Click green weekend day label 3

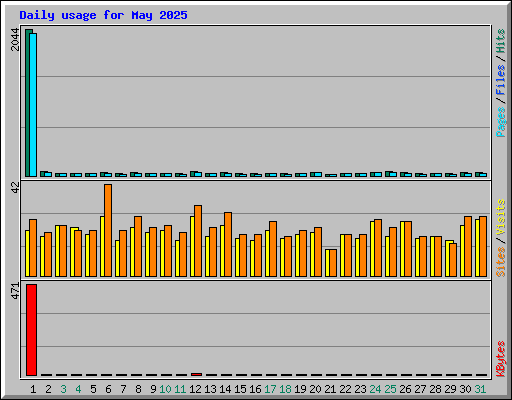pyautogui.click(x=63, y=389)
